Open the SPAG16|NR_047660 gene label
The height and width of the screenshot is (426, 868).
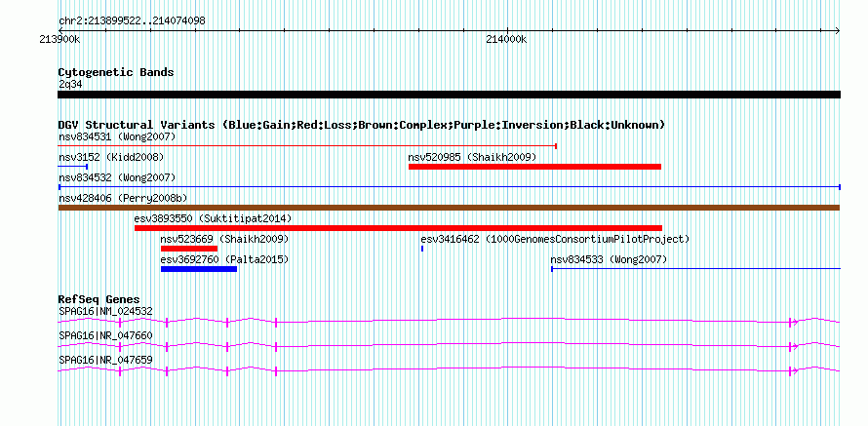105,335
